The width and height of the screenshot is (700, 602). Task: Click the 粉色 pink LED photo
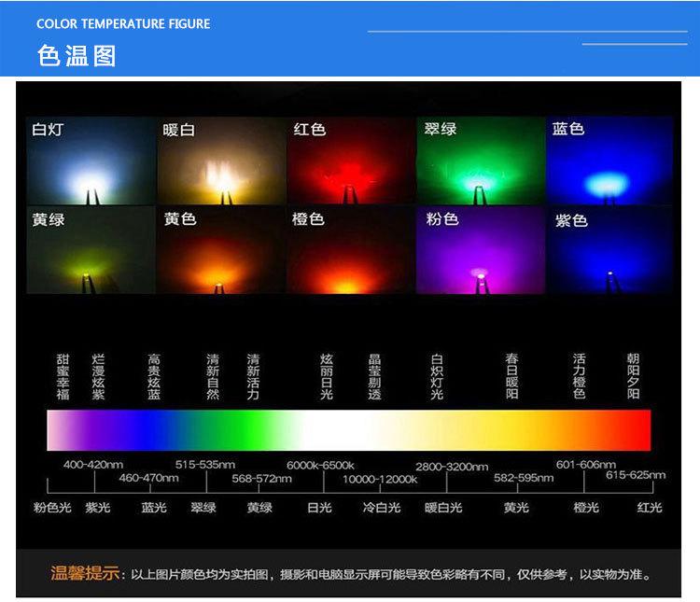point(480,250)
